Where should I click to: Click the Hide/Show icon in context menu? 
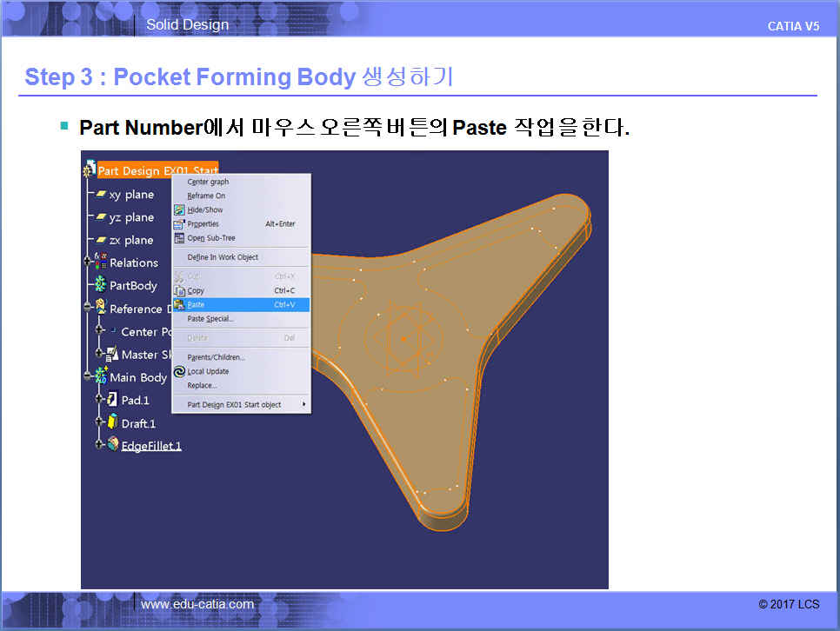coord(180,210)
